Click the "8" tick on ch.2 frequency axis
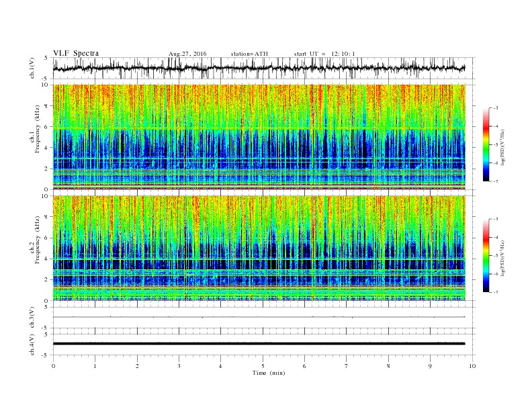 [46, 217]
